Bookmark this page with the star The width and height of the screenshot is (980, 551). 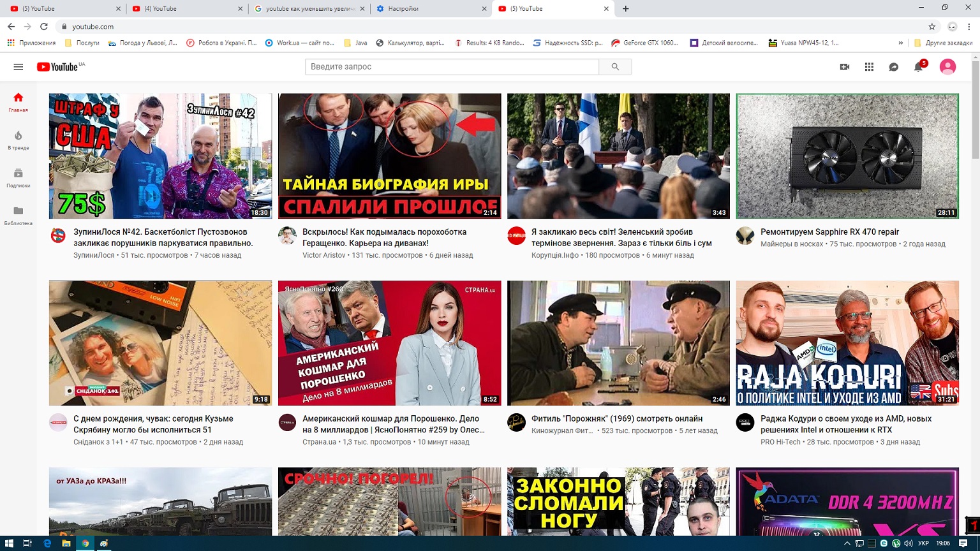pos(932,27)
